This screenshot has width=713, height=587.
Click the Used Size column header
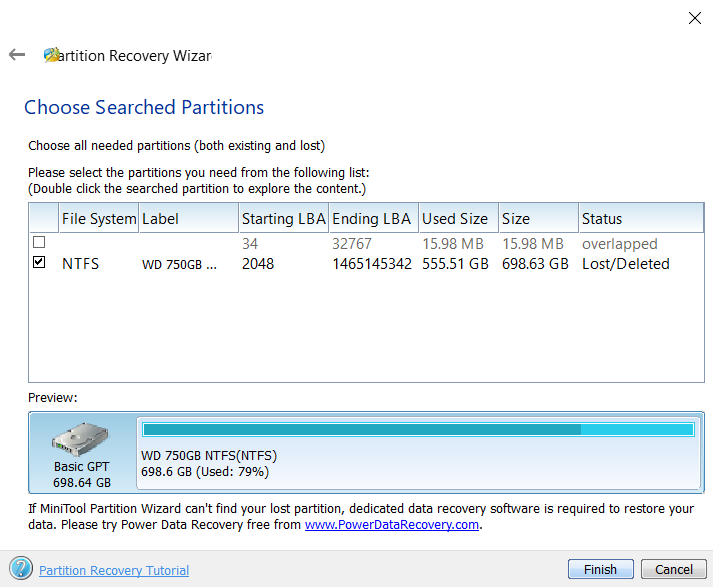coord(459,218)
